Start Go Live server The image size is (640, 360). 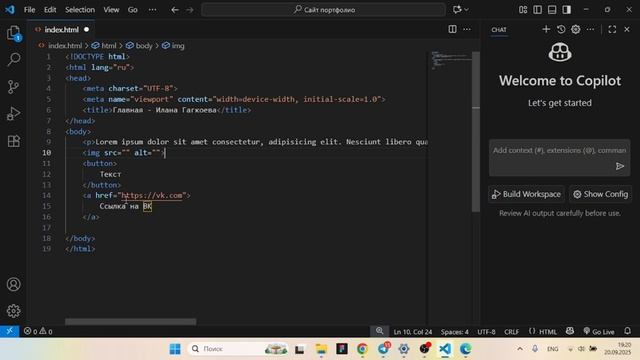point(599,331)
